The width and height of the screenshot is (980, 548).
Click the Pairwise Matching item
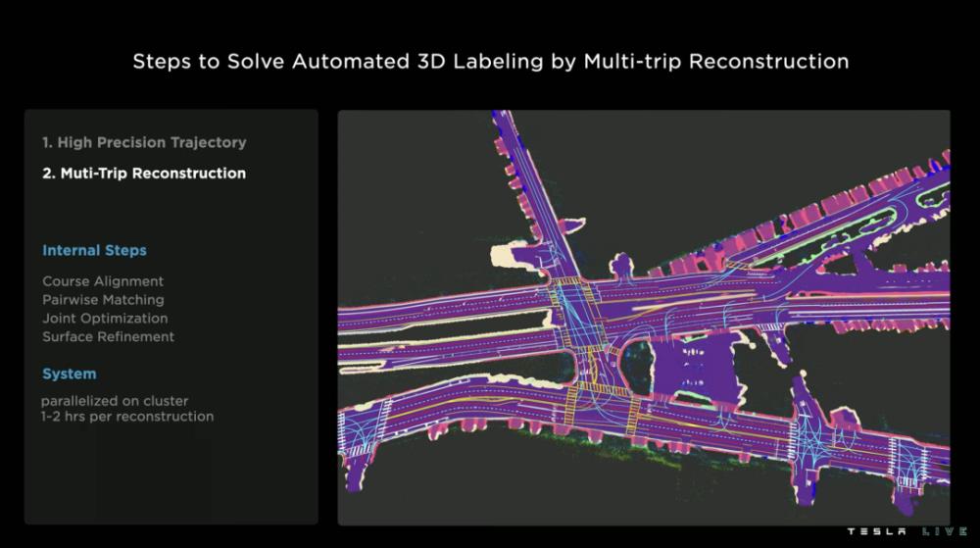point(103,300)
